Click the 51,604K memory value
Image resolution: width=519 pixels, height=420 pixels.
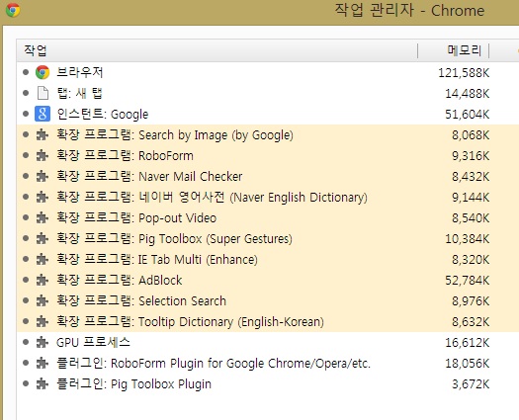(x=467, y=115)
